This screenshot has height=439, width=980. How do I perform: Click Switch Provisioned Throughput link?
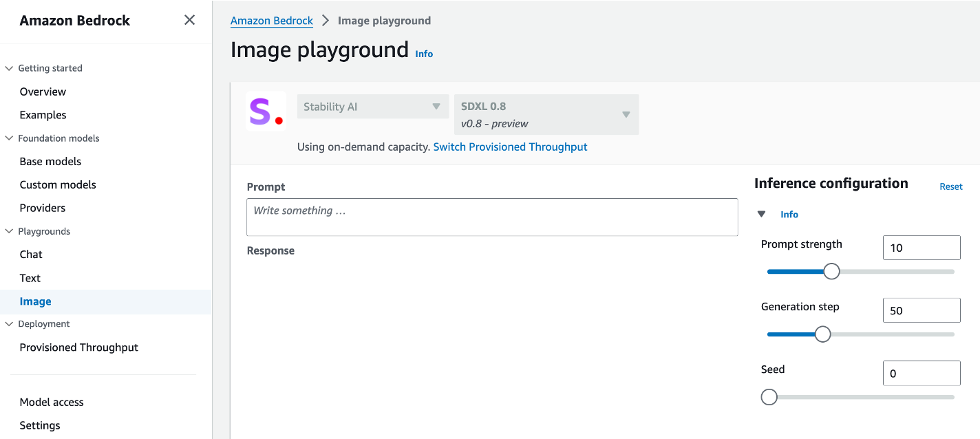[510, 147]
